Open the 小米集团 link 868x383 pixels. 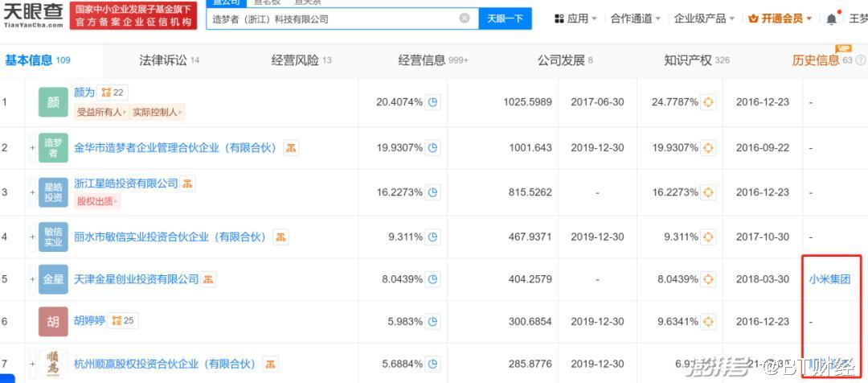[x=829, y=279]
